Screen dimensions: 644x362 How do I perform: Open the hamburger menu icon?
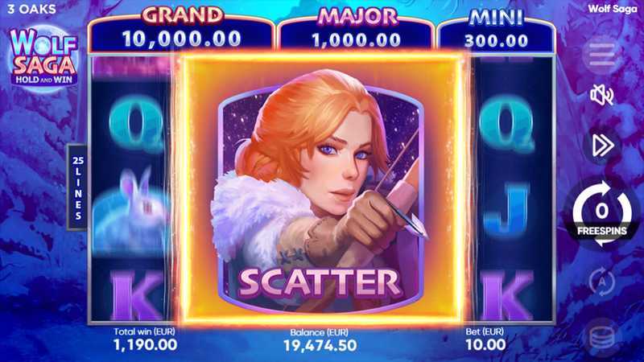[601, 55]
